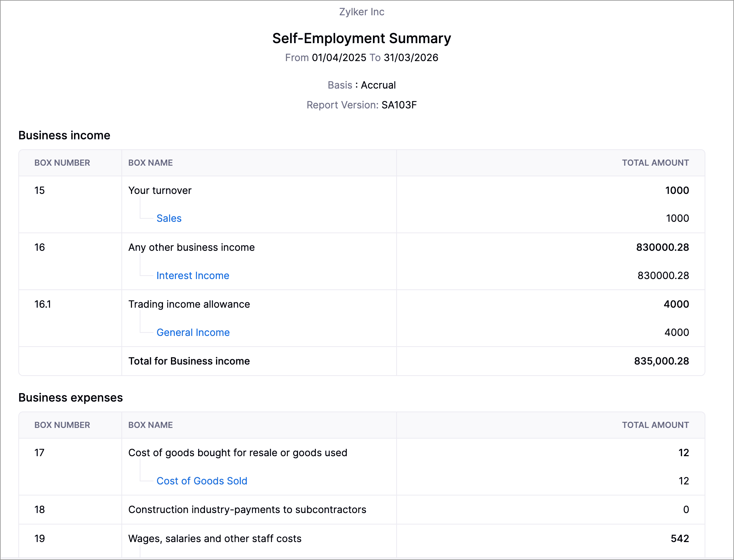Click Business income BOX NUMBER column header
The width and height of the screenshot is (734, 560).
point(62,163)
